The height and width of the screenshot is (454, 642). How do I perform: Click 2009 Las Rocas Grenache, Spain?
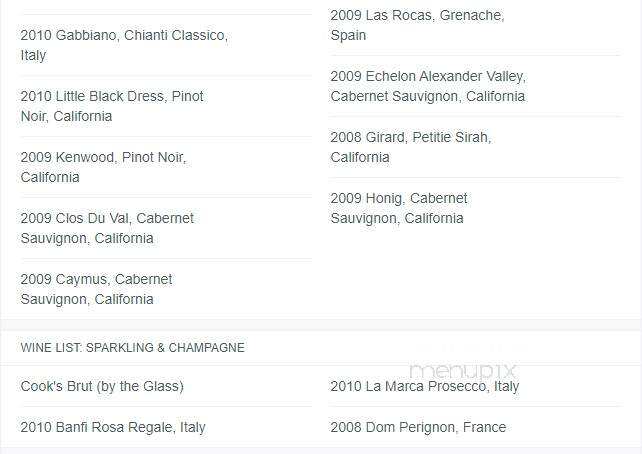click(417, 25)
